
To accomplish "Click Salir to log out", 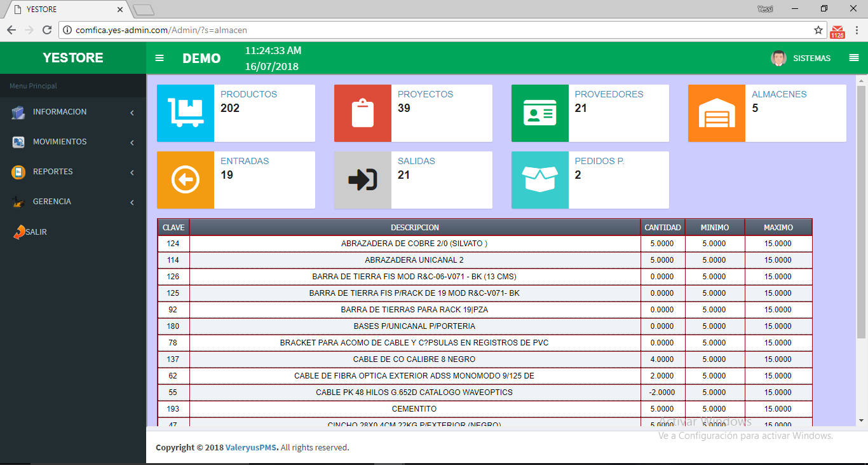I will (36, 232).
